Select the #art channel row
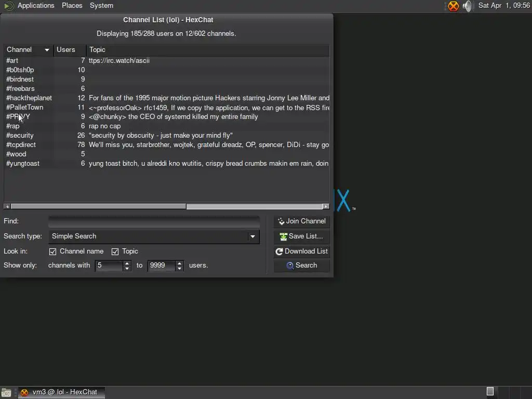The height and width of the screenshot is (399, 532). tap(166, 60)
